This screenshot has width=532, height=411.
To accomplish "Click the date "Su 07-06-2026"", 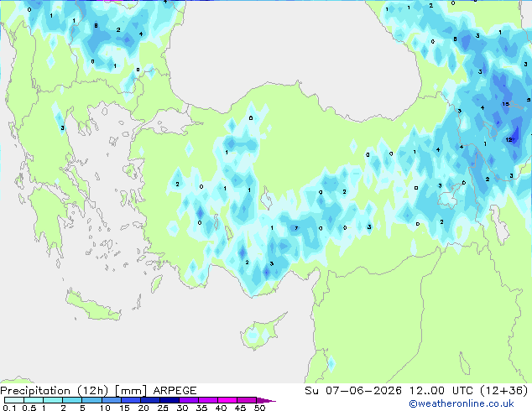I will click(353, 391).
